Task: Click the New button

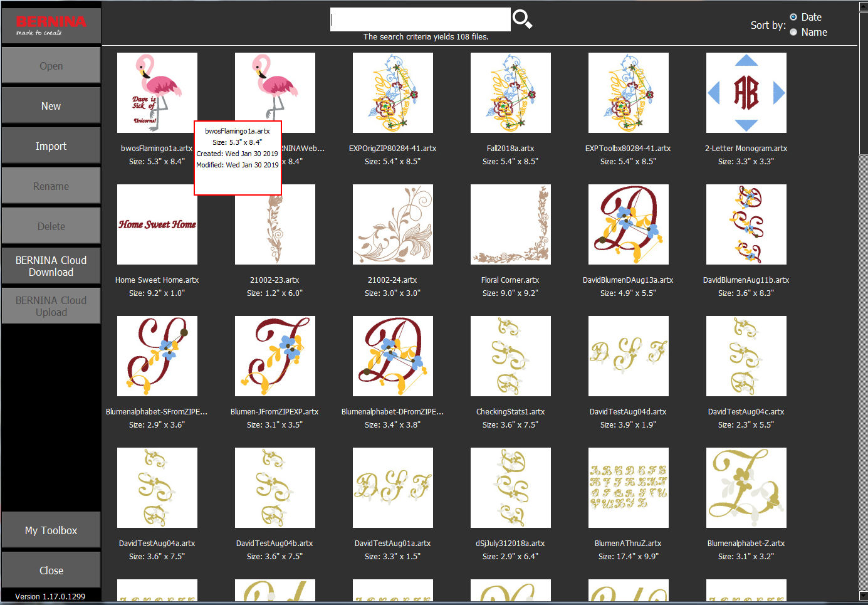Action: 51,106
